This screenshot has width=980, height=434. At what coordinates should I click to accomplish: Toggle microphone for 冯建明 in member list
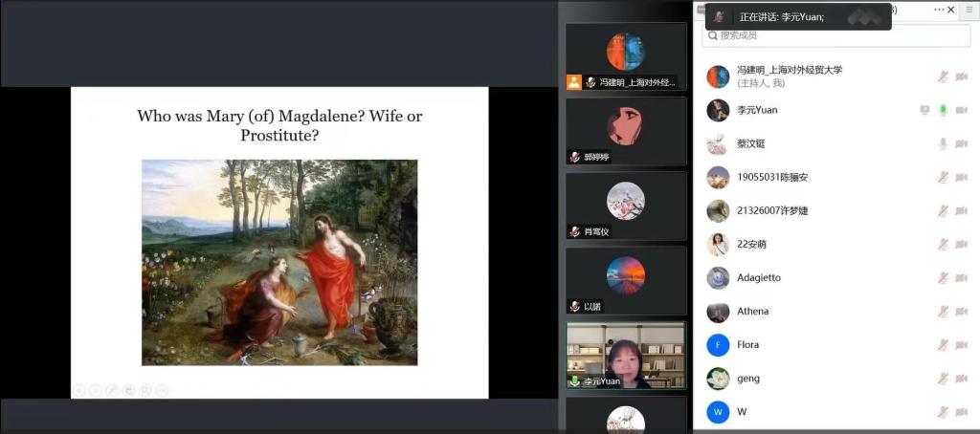943,76
